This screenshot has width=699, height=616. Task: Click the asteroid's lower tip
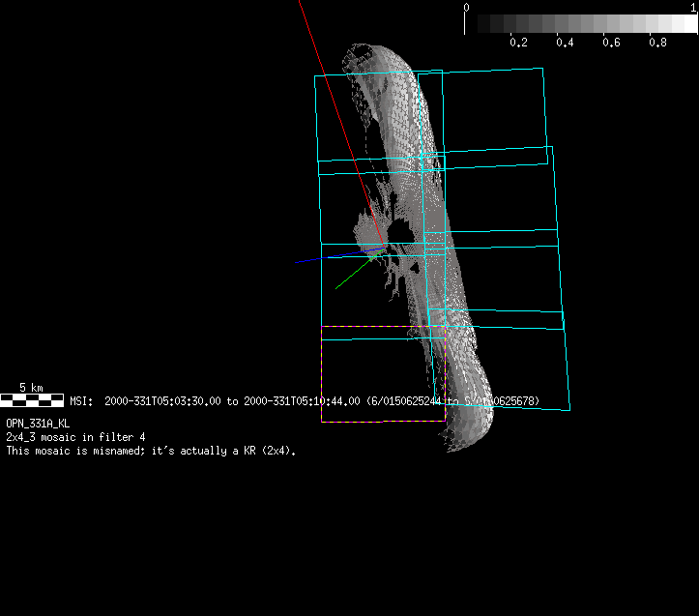[479, 425]
